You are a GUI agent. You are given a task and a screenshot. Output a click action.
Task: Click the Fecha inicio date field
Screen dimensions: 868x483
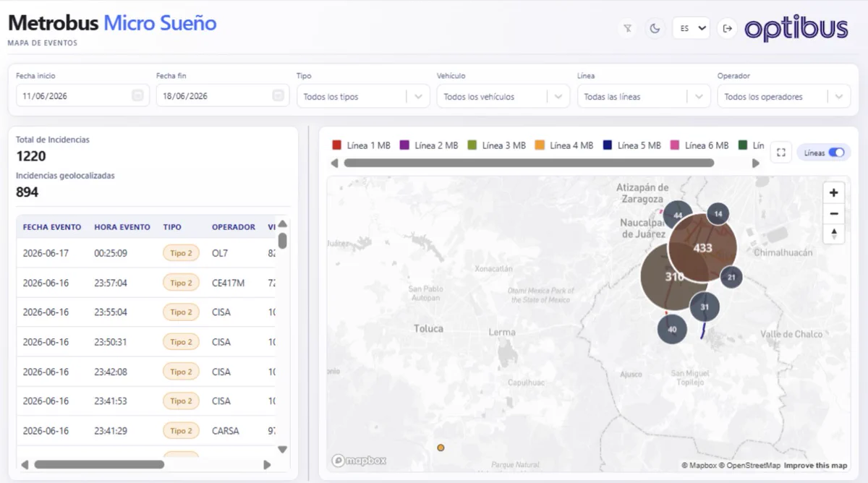pos(82,95)
